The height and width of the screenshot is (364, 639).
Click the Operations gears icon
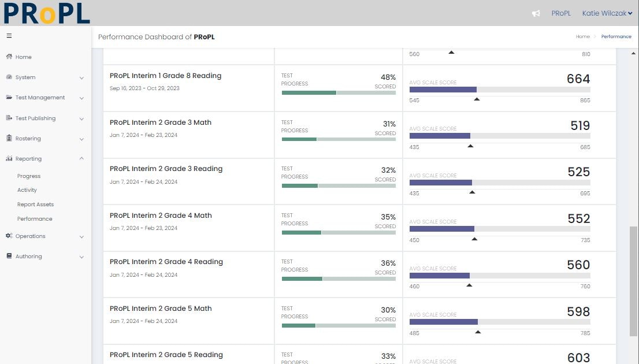point(9,236)
